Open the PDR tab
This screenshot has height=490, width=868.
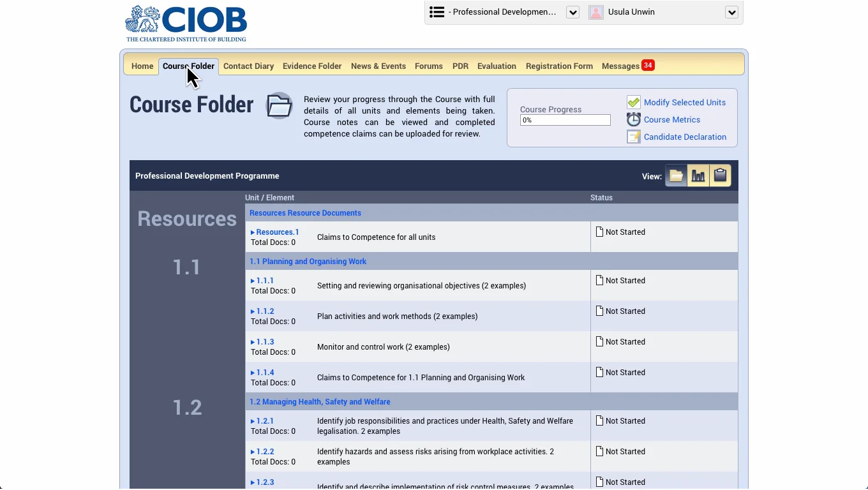[x=460, y=66]
